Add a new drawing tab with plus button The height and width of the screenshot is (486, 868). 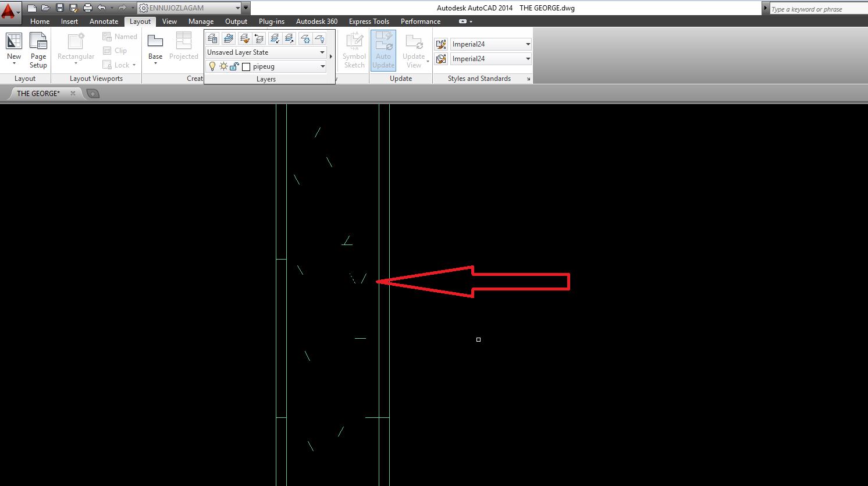pos(93,94)
